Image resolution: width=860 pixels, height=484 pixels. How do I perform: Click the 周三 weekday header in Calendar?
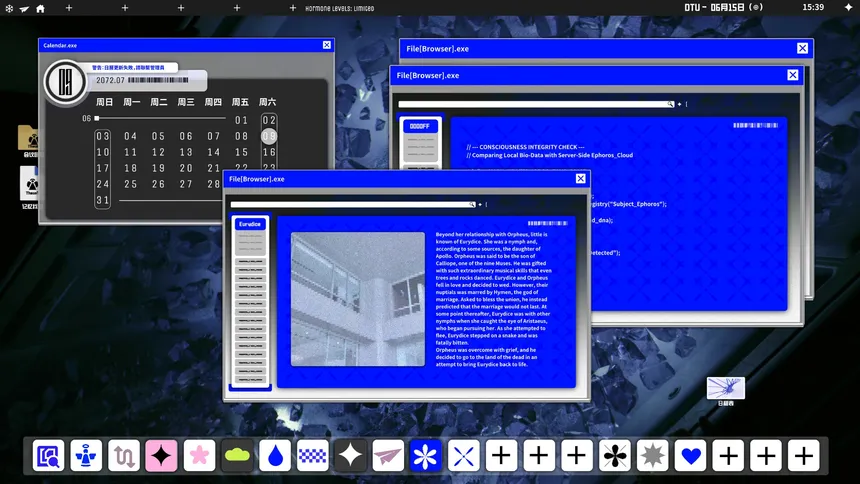click(186, 102)
